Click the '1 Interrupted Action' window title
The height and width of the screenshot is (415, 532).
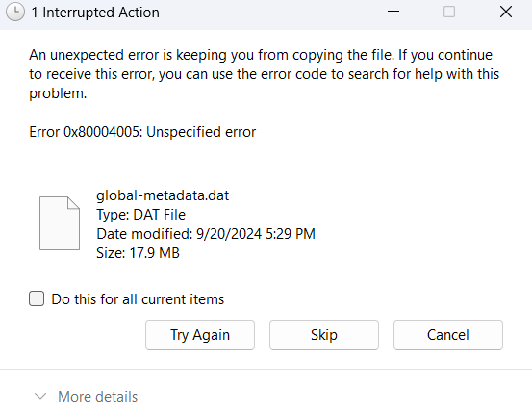click(x=95, y=13)
